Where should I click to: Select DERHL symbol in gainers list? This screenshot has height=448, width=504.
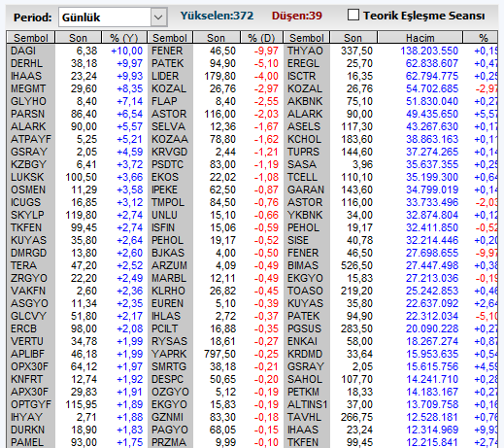point(26,63)
